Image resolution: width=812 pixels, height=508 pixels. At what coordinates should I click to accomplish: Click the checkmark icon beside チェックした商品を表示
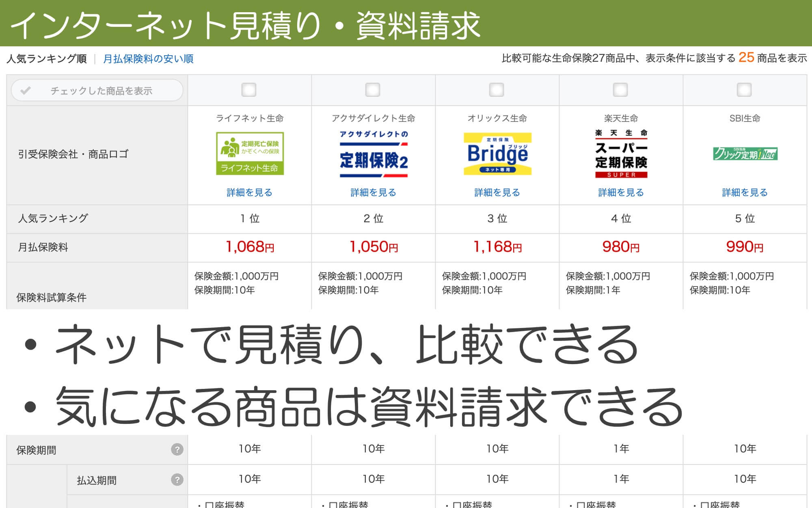[x=26, y=90]
